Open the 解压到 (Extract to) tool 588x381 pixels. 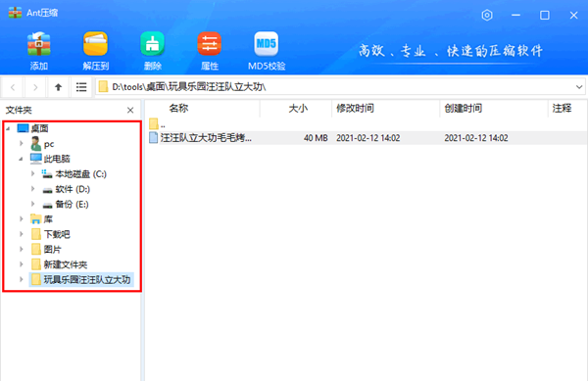pos(96,44)
